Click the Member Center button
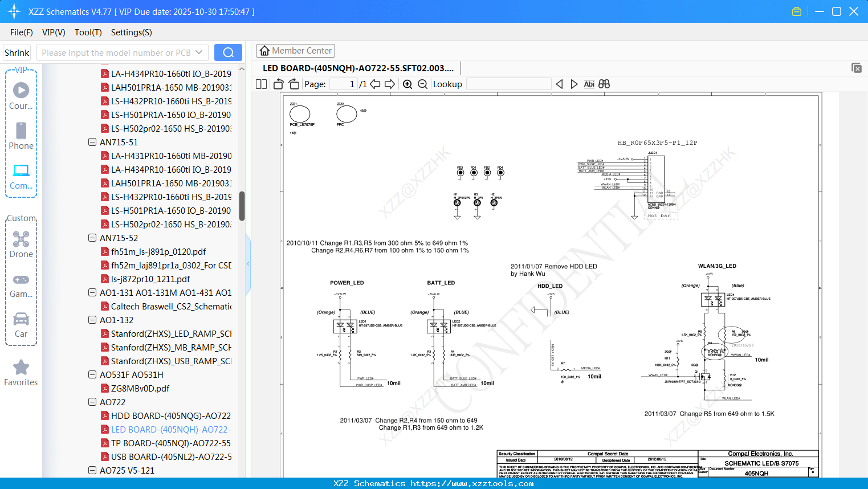Viewport: 868px width, 489px height. tap(295, 51)
